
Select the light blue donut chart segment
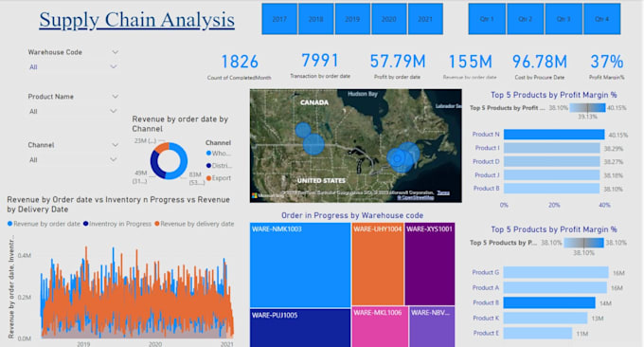point(183,161)
